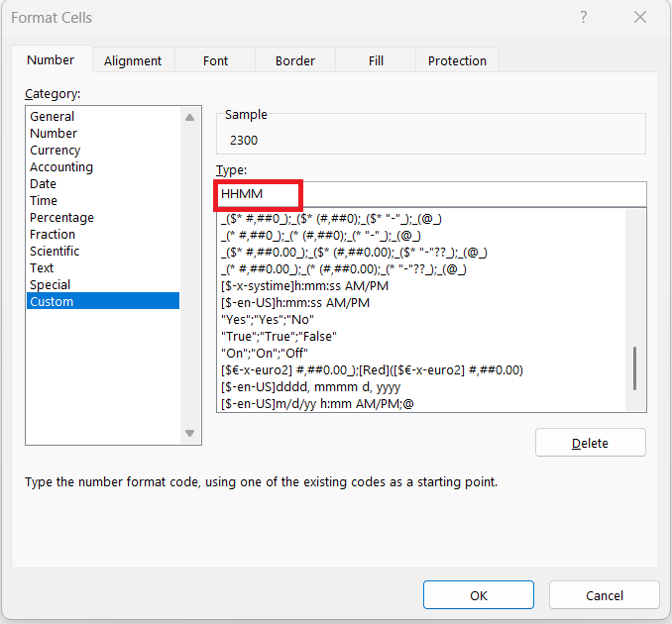
Task: Choose the Accounting category
Action: [x=103, y=166]
